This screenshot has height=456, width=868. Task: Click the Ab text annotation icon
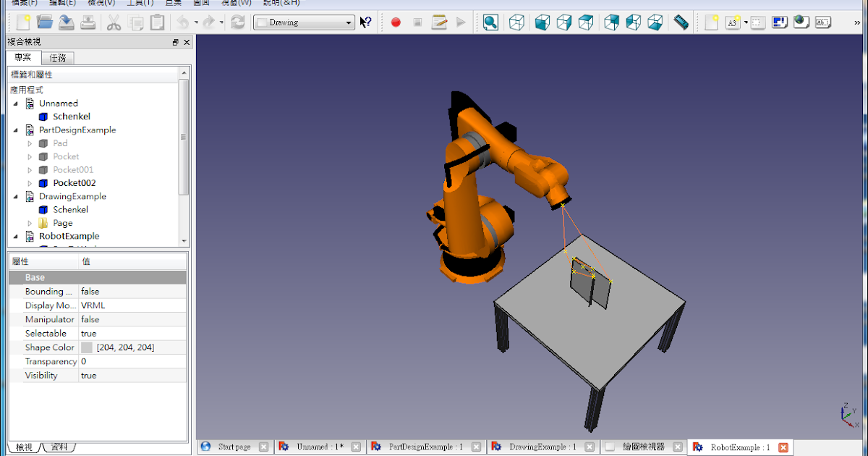click(x=822, y=22)
